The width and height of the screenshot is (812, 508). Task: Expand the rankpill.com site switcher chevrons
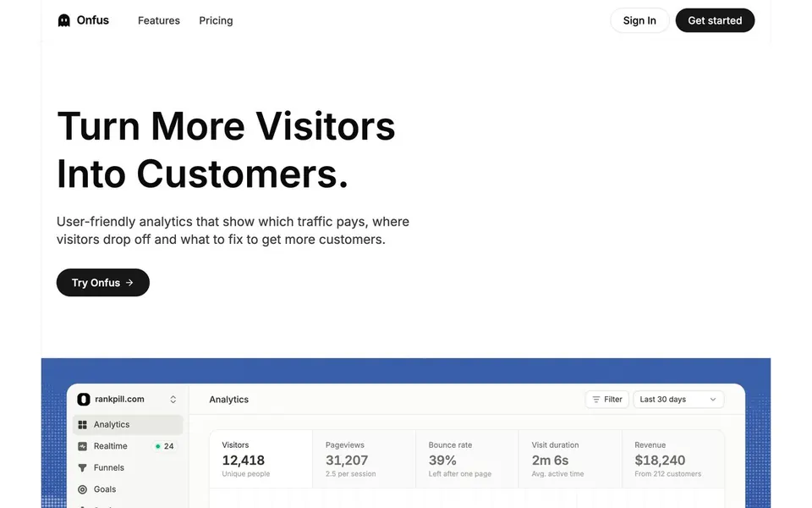(x=173, y=399)
